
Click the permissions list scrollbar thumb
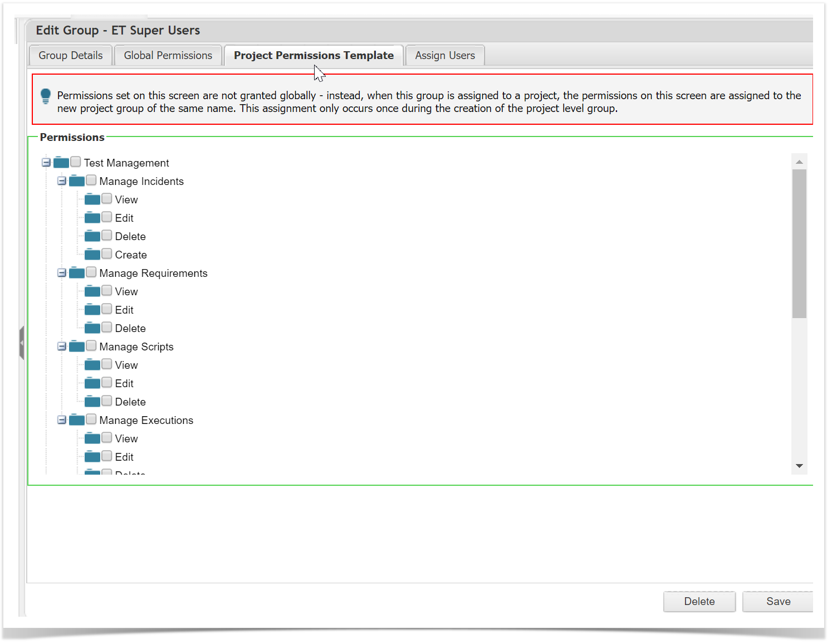799,243
